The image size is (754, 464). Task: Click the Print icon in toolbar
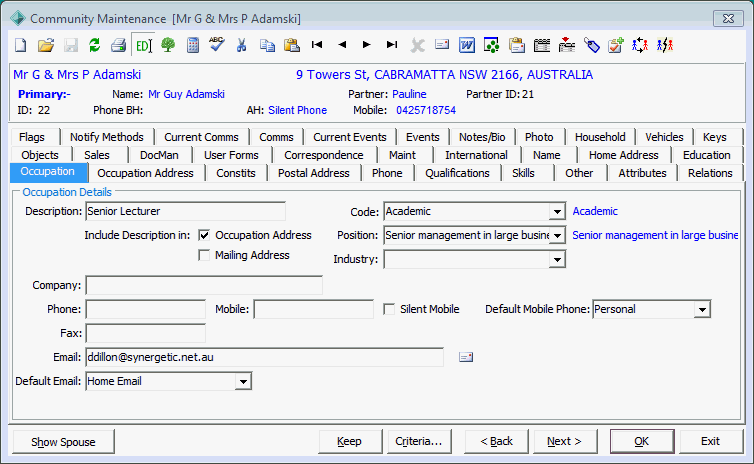118,45
